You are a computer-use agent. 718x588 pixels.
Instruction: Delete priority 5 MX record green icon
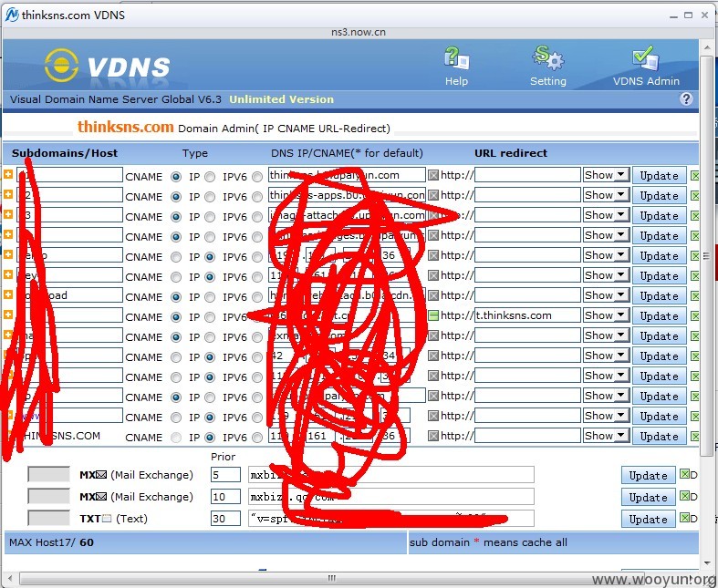pyautogui.click(x=684, y=474)
